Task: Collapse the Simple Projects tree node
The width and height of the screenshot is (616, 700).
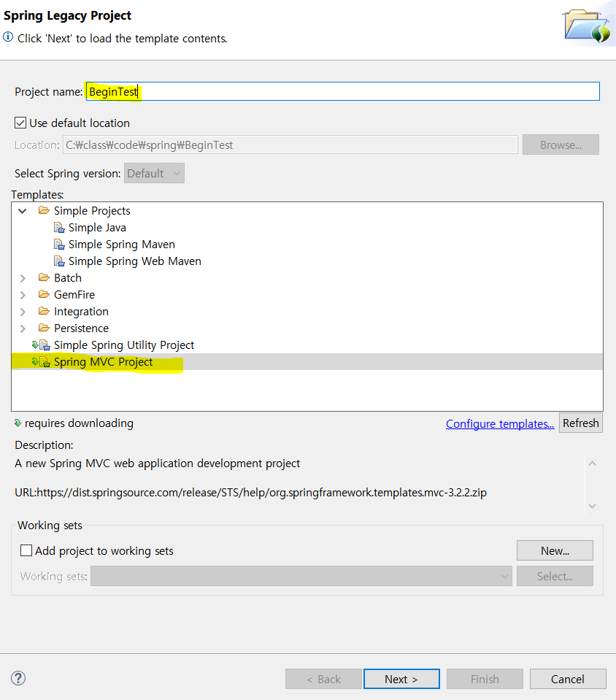Action: pyautogui.click(x=23, y=211)
